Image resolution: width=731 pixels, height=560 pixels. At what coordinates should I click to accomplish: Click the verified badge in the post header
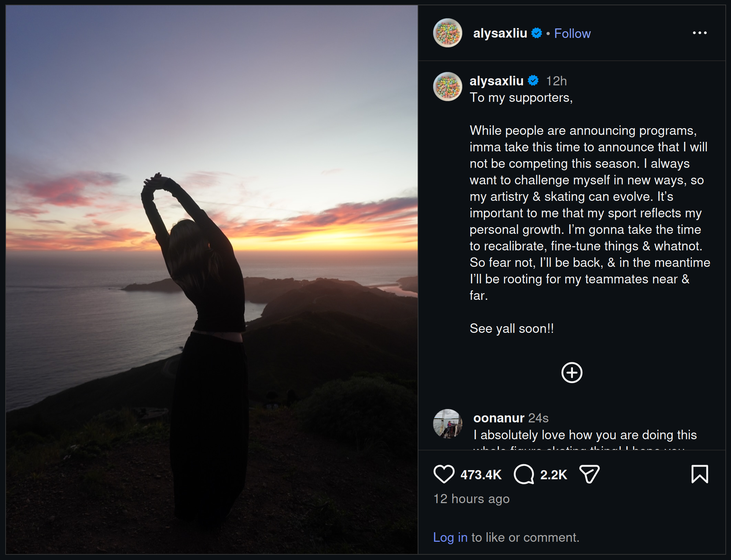click(x=536, y=33)
